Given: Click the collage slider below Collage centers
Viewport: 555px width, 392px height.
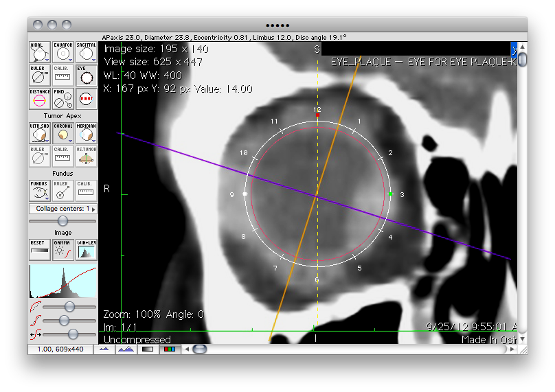Looking at the screenshot, I should pos(63,220).
